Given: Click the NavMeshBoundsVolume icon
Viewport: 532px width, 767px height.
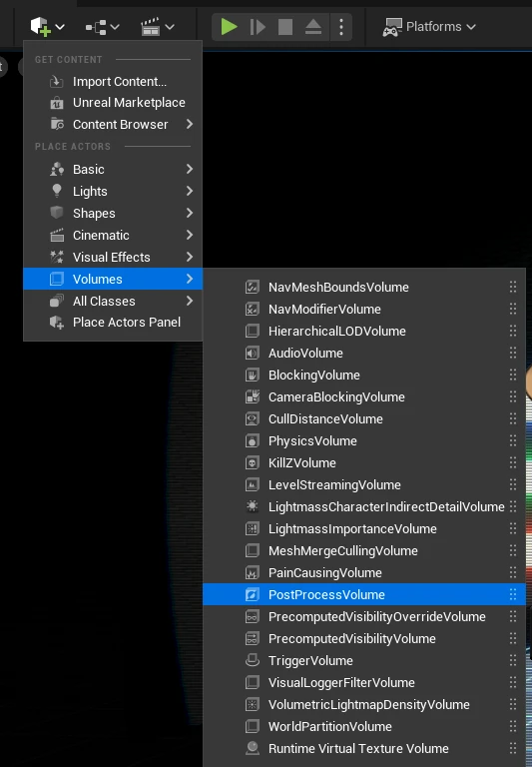Looking at the screenshot, I should [252, 288].
